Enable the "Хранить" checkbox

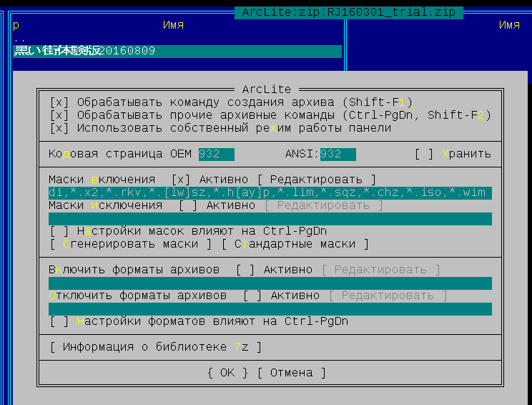pos(424,154)
